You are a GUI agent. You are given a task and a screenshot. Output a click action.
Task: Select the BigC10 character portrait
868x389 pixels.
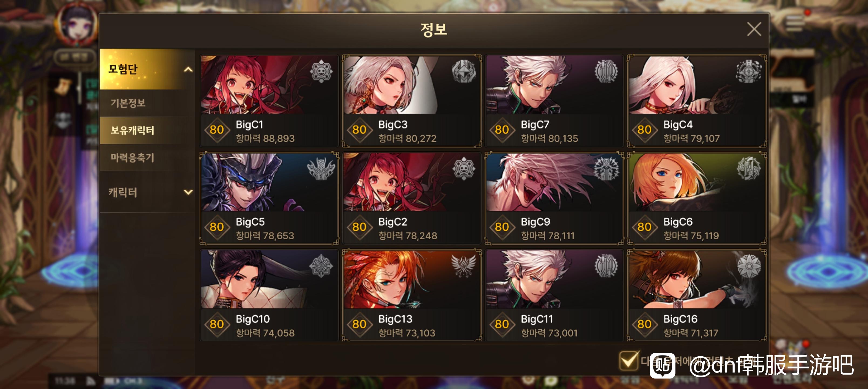click(x=269, y=279)
